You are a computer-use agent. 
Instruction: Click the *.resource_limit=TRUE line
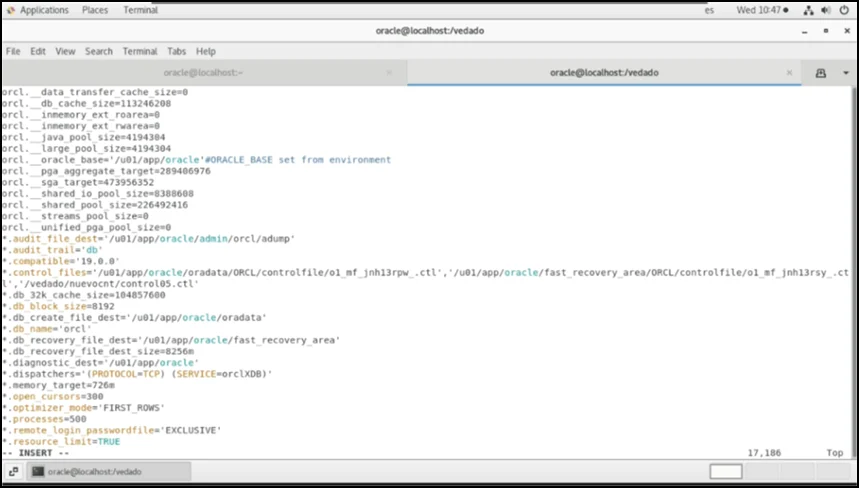tap(61, 441)
